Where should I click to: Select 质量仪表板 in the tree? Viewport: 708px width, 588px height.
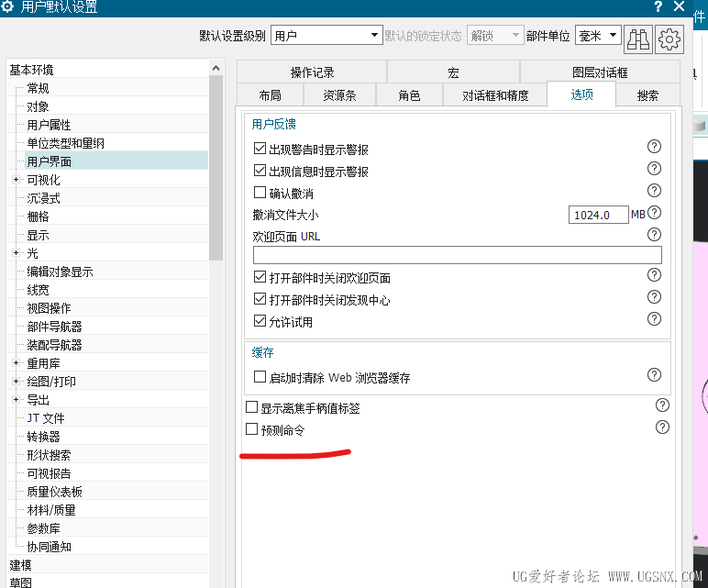(54, 492)
